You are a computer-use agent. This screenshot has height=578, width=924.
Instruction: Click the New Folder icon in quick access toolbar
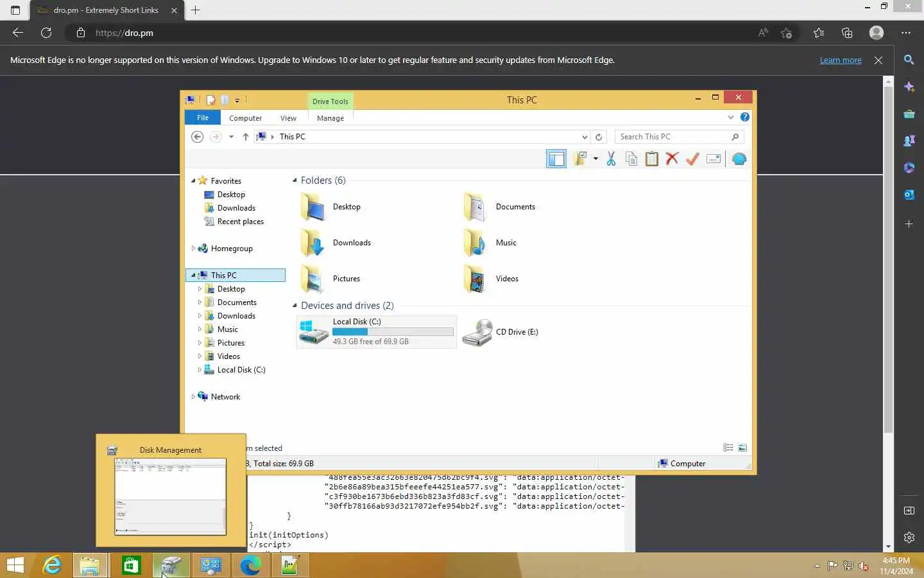[x=225, y=100]
